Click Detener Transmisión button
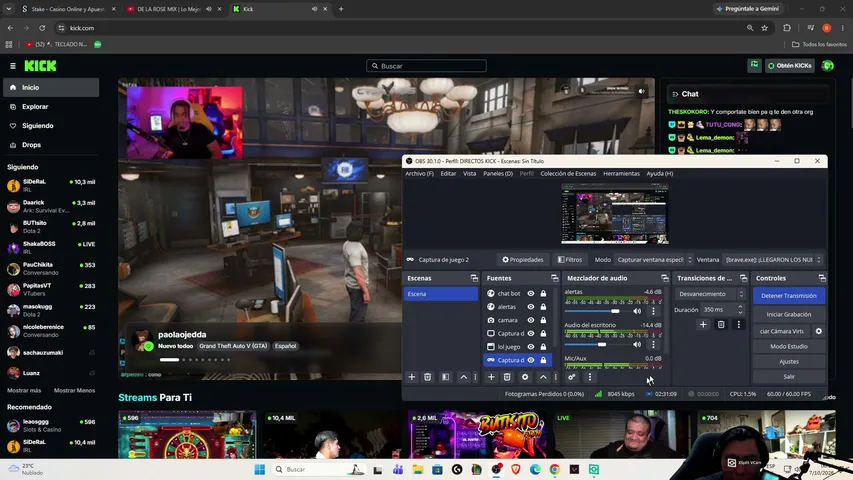This screenshot has width=853, height=480. 789,296
